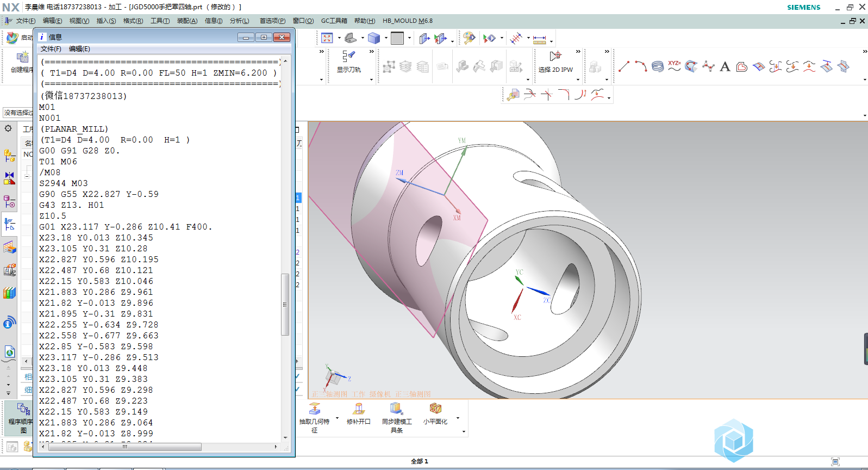This screenshot has height=470, width=868.
Task: Open the GC工具箱 menu
Action: click(334, 21)
